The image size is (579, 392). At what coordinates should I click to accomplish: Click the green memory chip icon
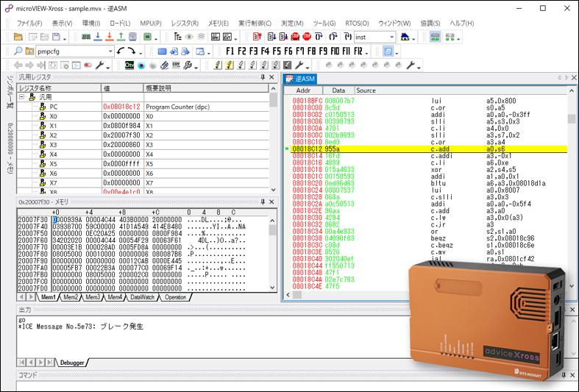click(x=86, y=37)
